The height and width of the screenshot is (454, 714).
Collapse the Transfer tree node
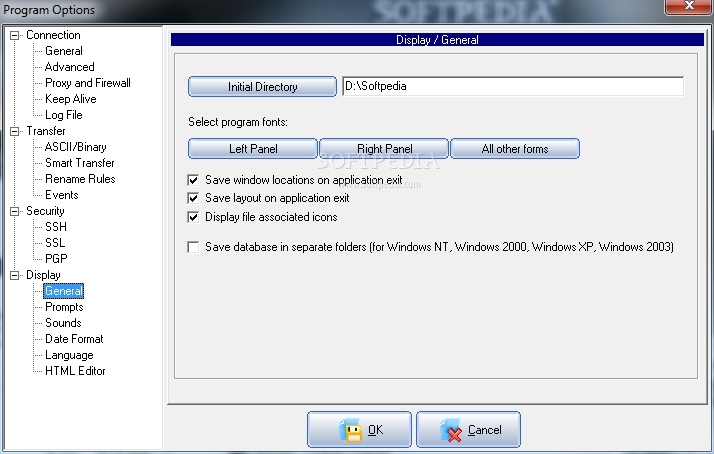pyautogui.click(x=15, y=132)
